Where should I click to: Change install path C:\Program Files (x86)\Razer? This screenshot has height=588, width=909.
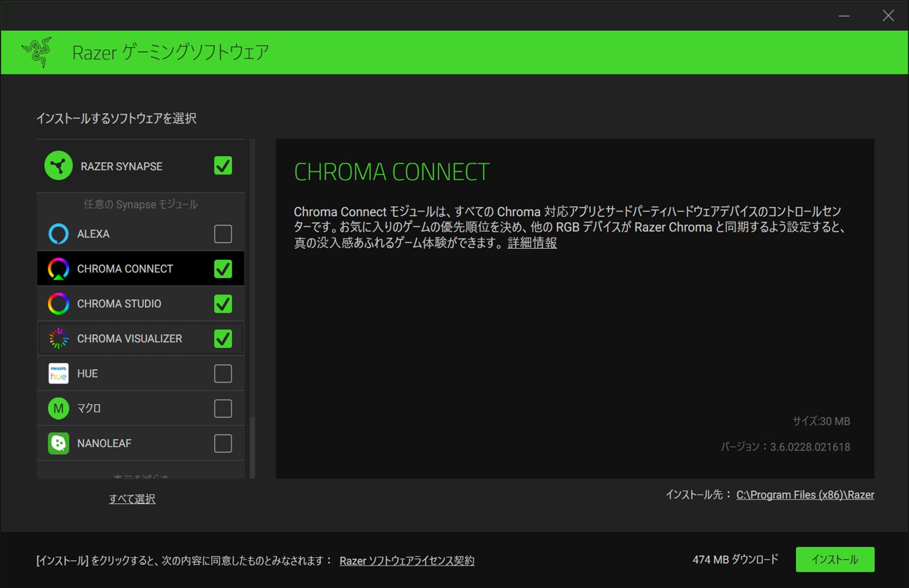[x=805, y=495]
